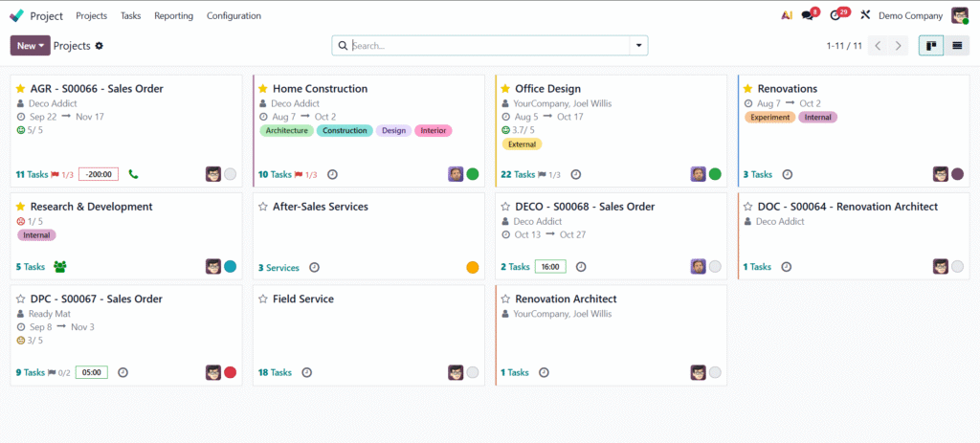
Task: Open the Reporting menu
Action: tap(173, 15)
